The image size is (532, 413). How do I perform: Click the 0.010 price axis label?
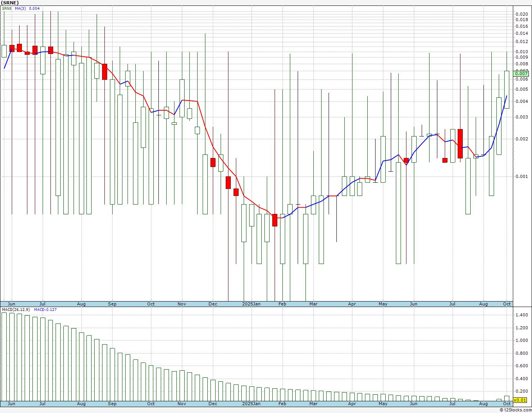(x=522, y=52)
